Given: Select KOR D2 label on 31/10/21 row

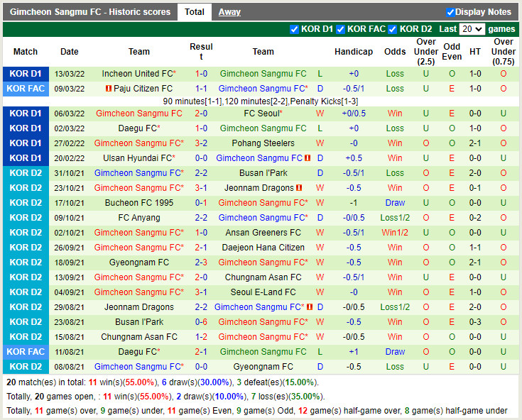Looking at the screenshot, I should click(26, 173).
